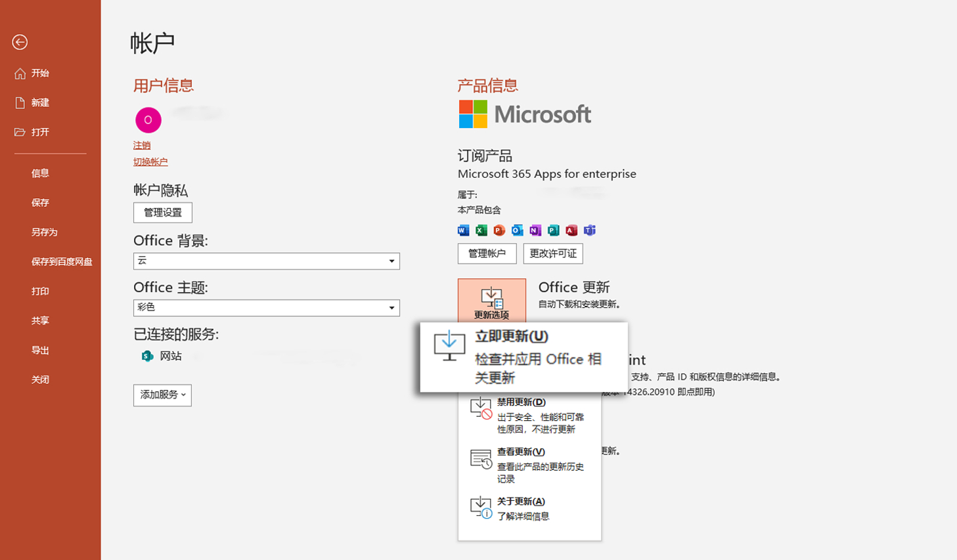Screen dimensions: 957x560
Task: Click the 禁用更新 icon
Action: 481,408
